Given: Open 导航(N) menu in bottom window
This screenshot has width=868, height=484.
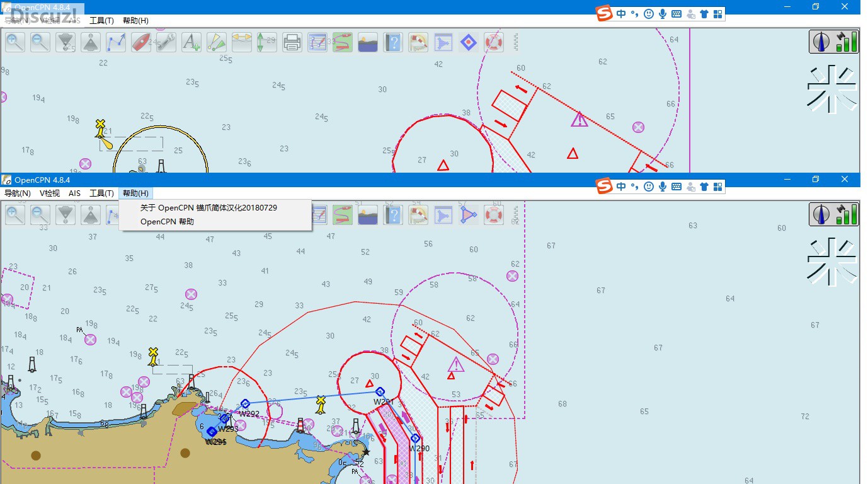Looking at the screenshot, I should 18,193.
